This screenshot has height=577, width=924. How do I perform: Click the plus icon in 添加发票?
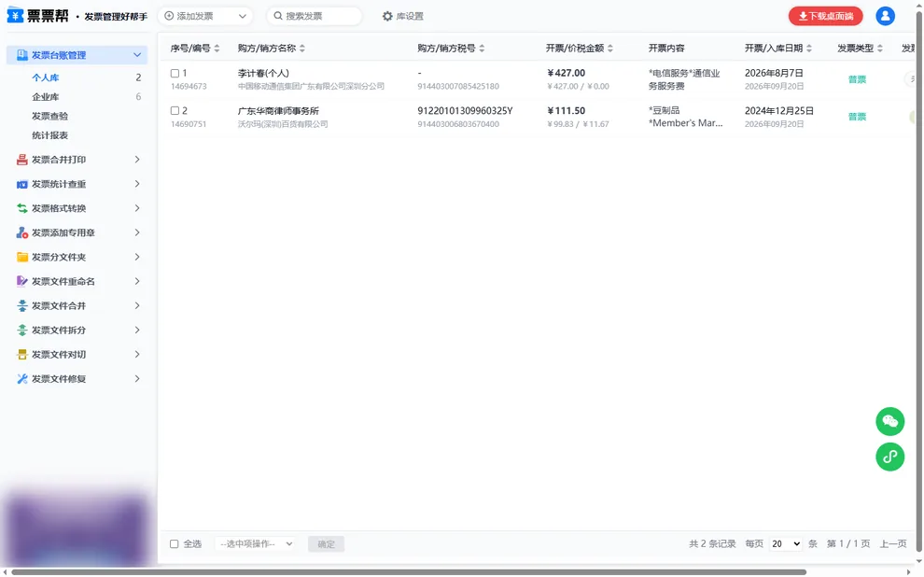point(169,16)
